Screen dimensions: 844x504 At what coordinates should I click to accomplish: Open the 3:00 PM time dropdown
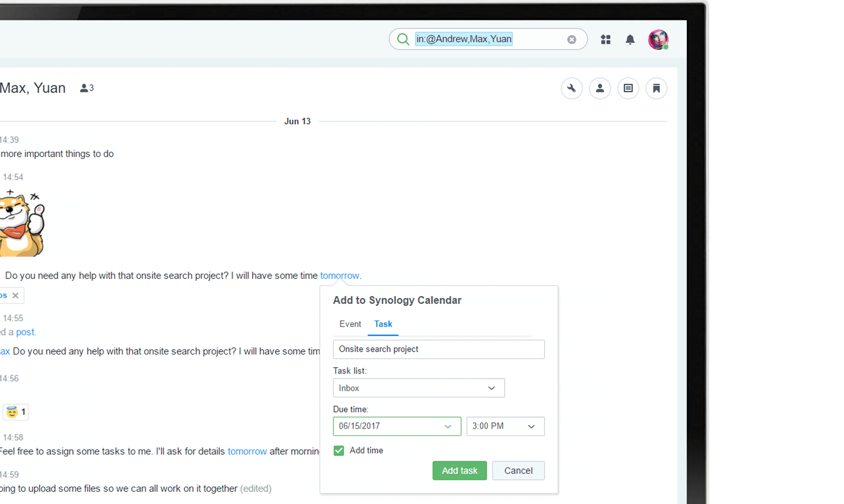[505, 426]
